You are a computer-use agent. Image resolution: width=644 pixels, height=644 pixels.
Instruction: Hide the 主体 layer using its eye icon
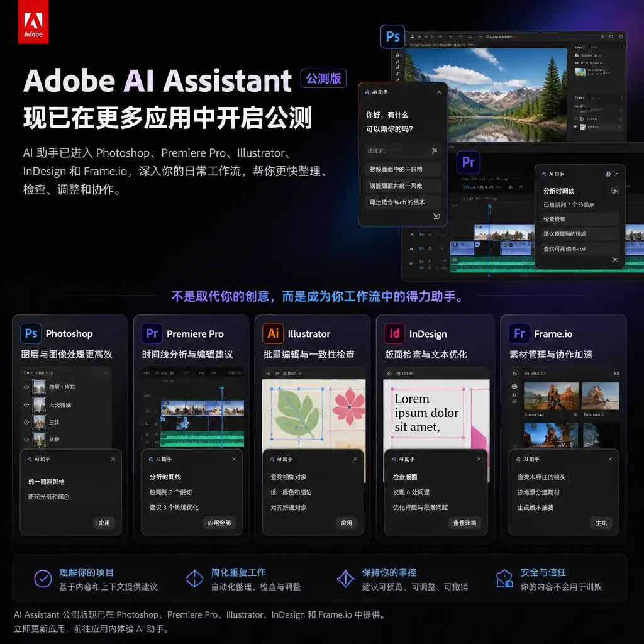click(x=26, y=422)
